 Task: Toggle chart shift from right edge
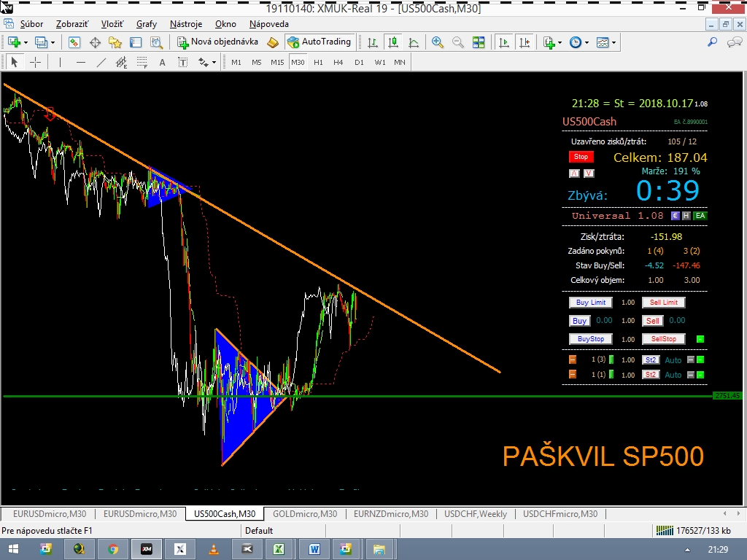pos(525,42)
